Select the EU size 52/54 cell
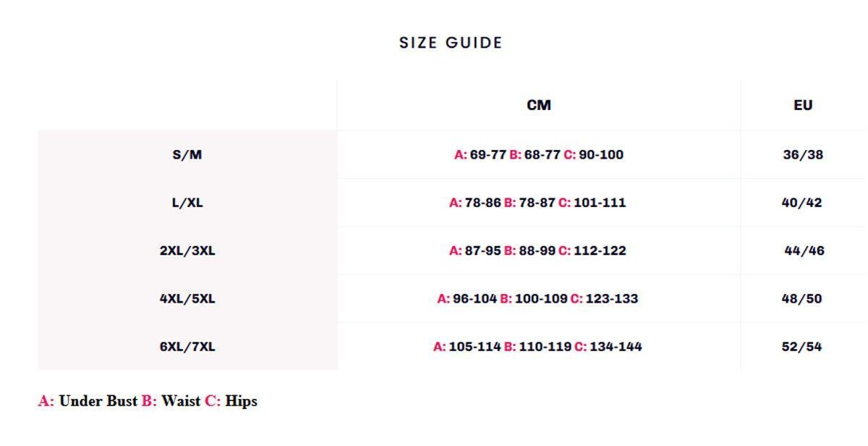 pyautogui.click(x=801, y=346)
